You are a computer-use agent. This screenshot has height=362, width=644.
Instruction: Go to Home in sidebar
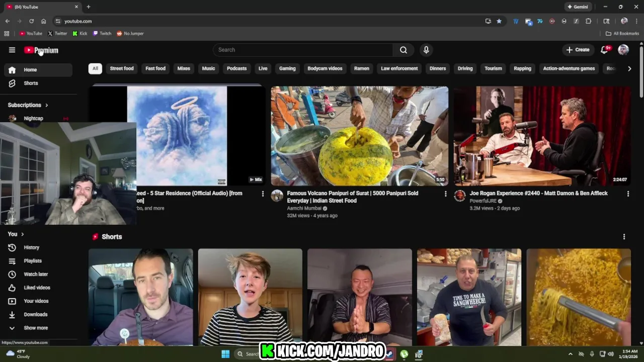38,70
